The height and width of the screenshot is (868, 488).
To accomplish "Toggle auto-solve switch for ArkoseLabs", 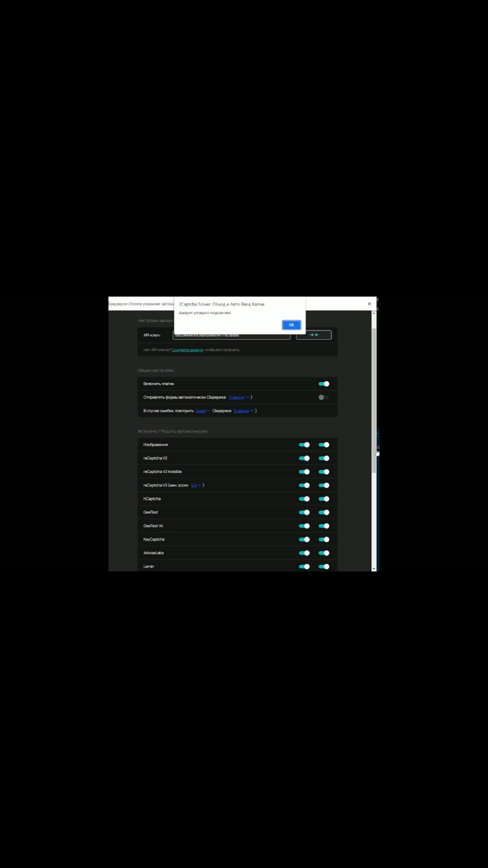I will click(x=324, y=553).
